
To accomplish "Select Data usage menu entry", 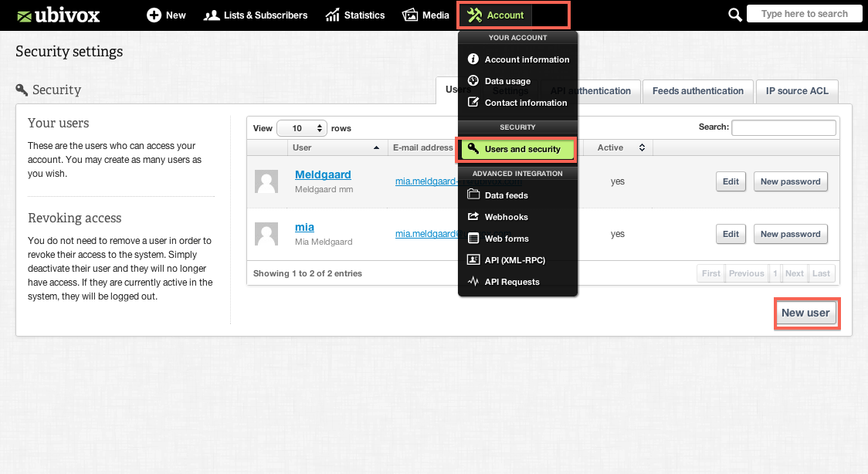I will (x=517, y=81).
